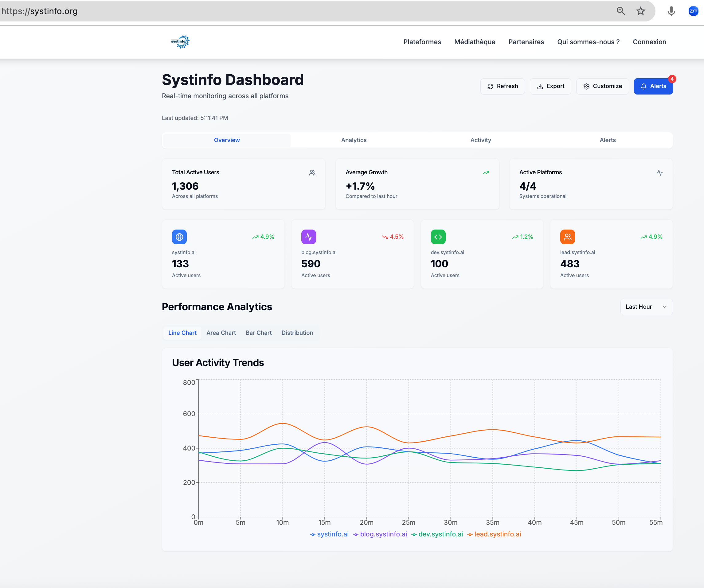704x588 pixels.
Task: Click the orange lead.systinfo.ai users icon
Action: 567,237
